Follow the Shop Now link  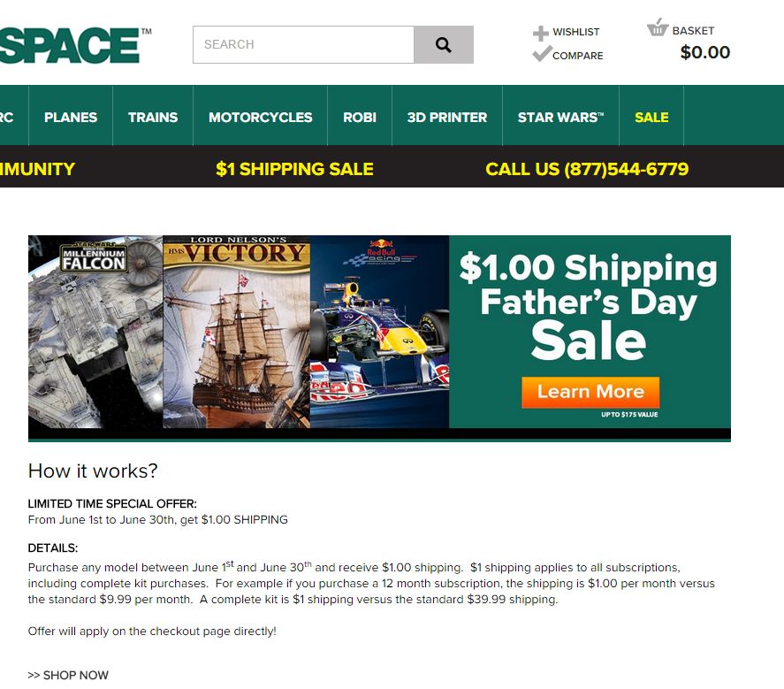click(x=68, y=675)
